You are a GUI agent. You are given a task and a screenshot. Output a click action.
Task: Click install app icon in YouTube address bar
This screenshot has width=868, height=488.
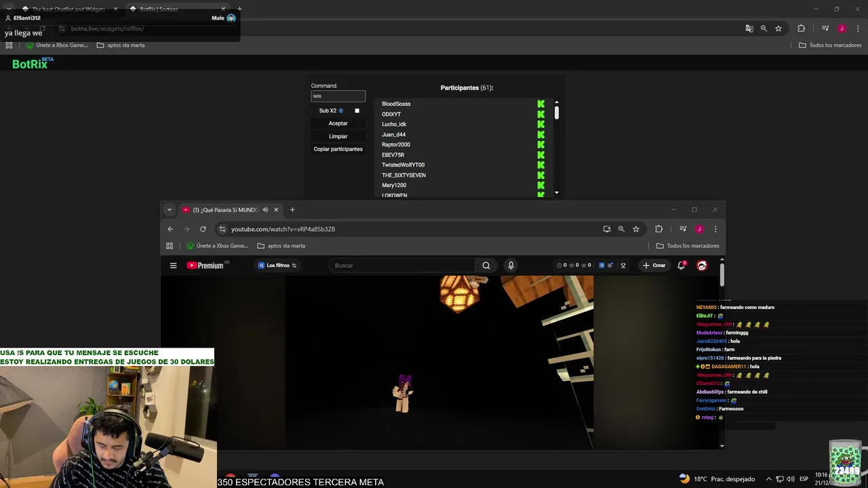coord(607,229)
